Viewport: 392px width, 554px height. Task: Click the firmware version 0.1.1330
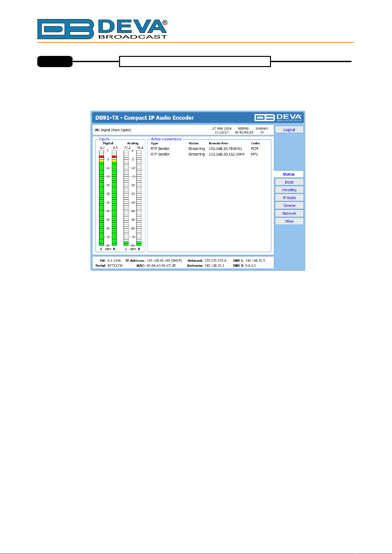tap(114, 260)
